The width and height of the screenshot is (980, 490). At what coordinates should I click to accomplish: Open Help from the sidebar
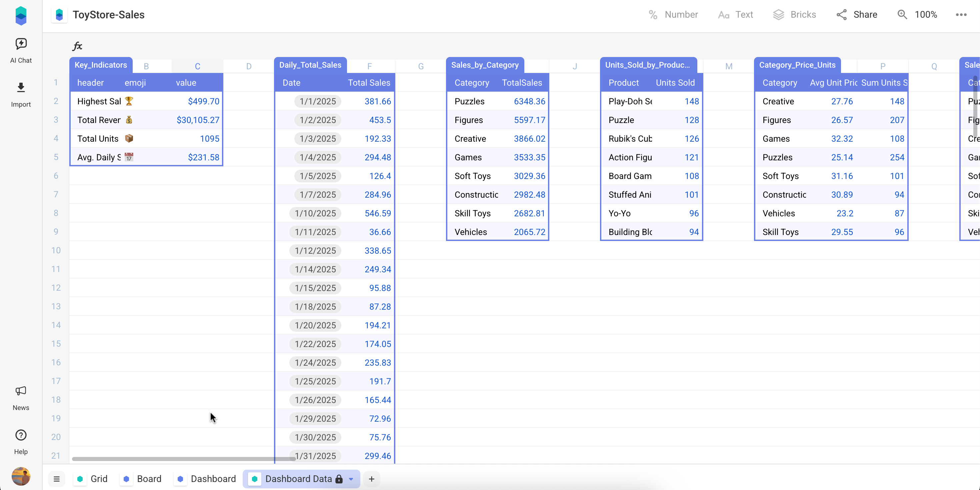point(21,441)
